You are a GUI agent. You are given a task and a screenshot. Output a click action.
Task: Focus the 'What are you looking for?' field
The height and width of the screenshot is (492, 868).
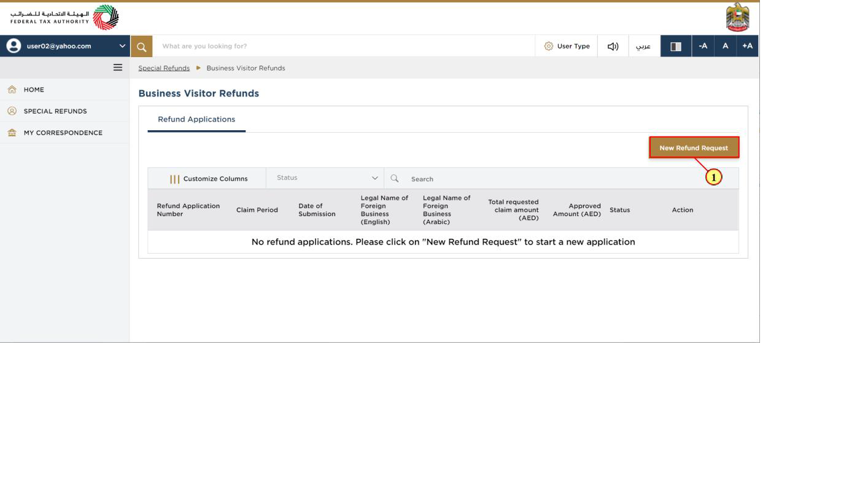coord(344,46)
